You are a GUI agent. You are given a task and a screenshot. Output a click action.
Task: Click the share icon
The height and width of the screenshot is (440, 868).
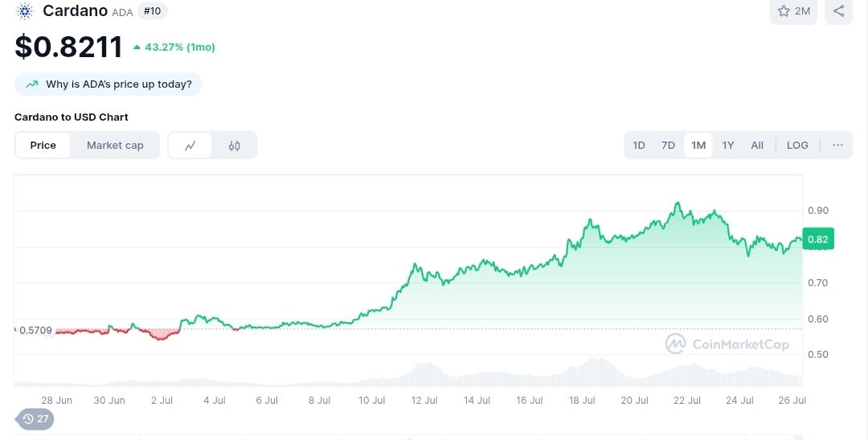pos(838,11)
